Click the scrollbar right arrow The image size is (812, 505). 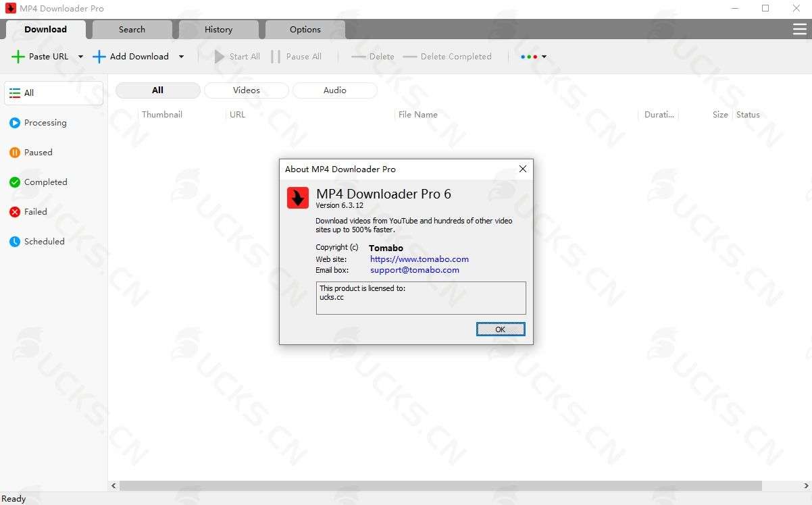tap(807, 486)
